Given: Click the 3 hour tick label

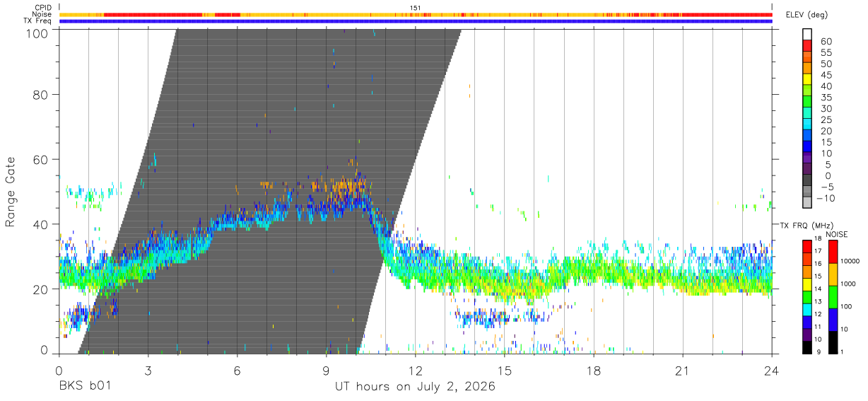Looking at the screenshot, I should click(x=148, y=371).
